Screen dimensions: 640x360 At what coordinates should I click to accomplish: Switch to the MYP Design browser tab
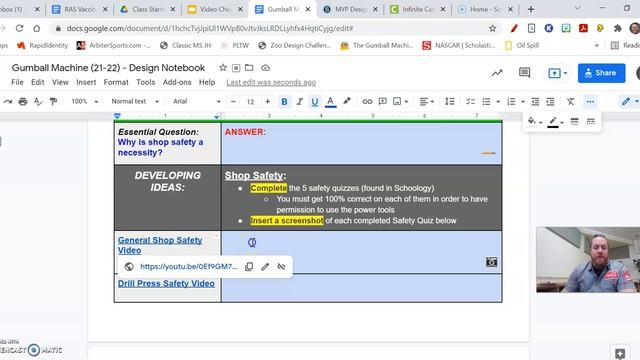pos(350,9)
